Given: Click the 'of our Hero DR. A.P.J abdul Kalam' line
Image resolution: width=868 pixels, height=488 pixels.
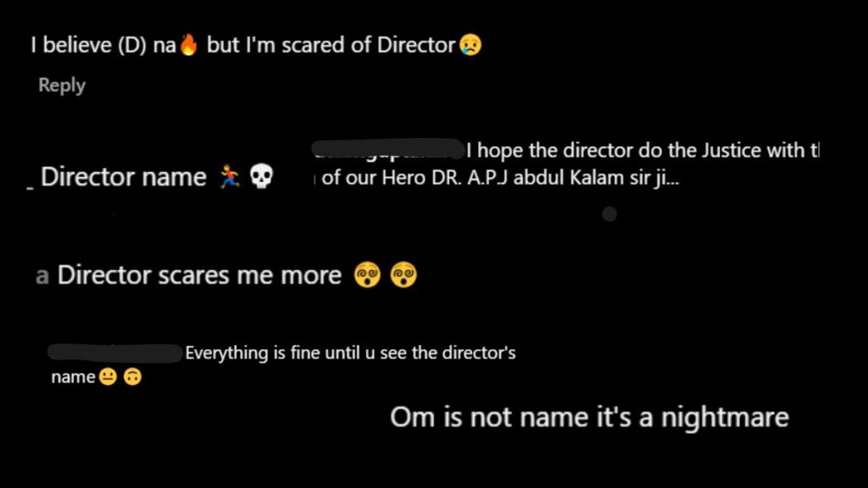Looking at the screenshot, I should click(500, 178).
